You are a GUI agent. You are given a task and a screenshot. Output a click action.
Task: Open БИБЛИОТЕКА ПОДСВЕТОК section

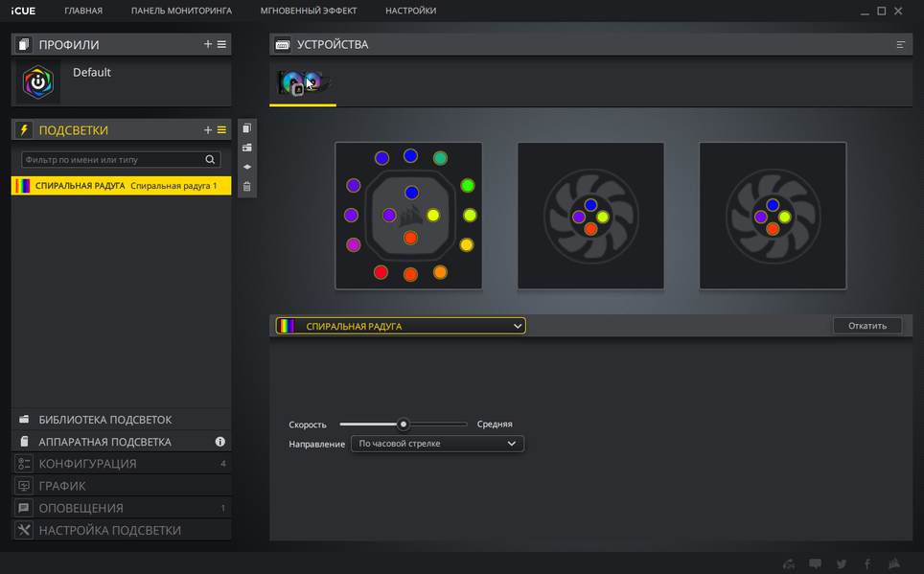tap(121, 420)
